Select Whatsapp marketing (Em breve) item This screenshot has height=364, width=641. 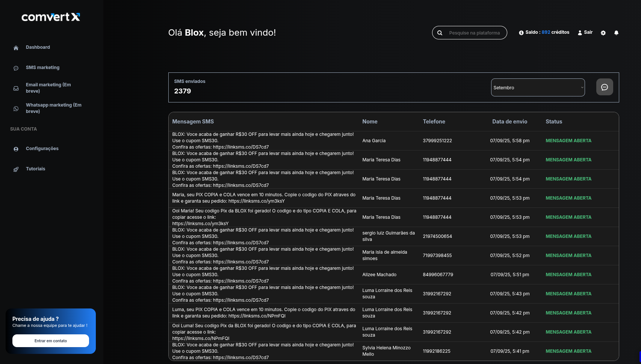pos(53,108)
